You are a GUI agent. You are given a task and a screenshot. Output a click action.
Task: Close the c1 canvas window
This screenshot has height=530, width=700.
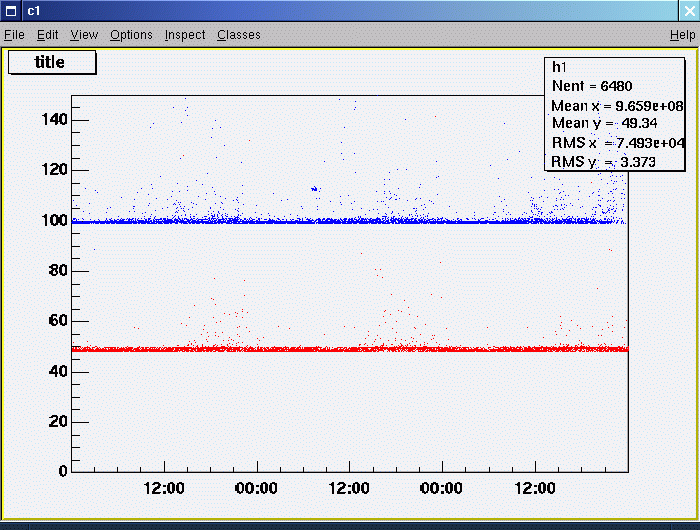point(689,11)
